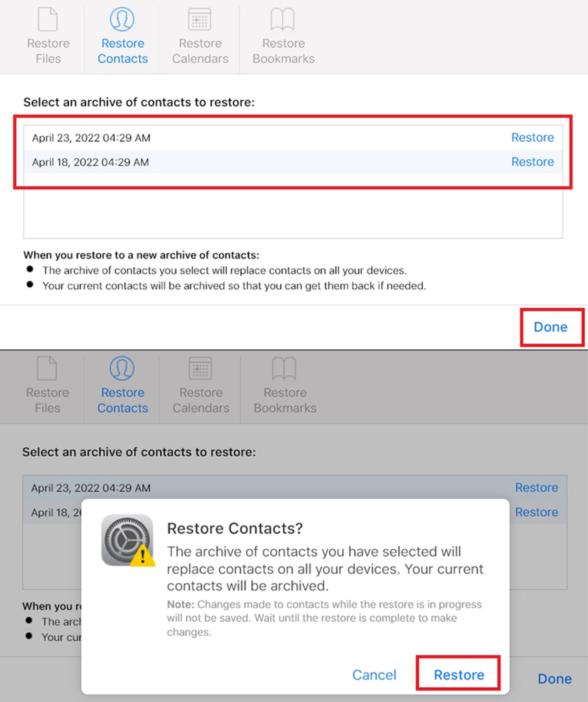Restore the April 23 archive in the undimmed list
Viewport: 588px width, 702px height.
click(x=533, y=137)
